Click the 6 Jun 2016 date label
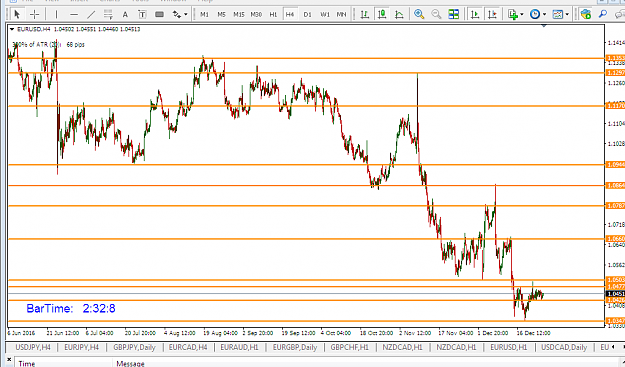Image resolution: width=625 pixels, height=367 pixels. pos(21,333)
